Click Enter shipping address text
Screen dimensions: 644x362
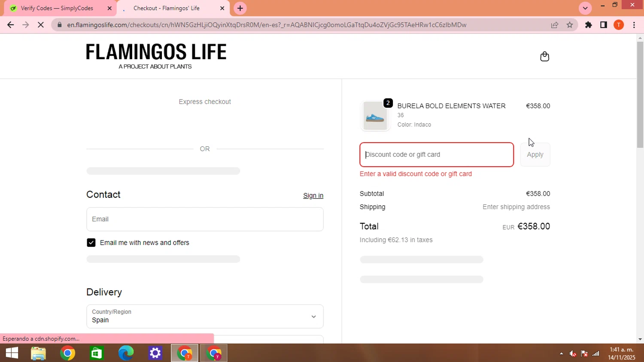(516, 207)
